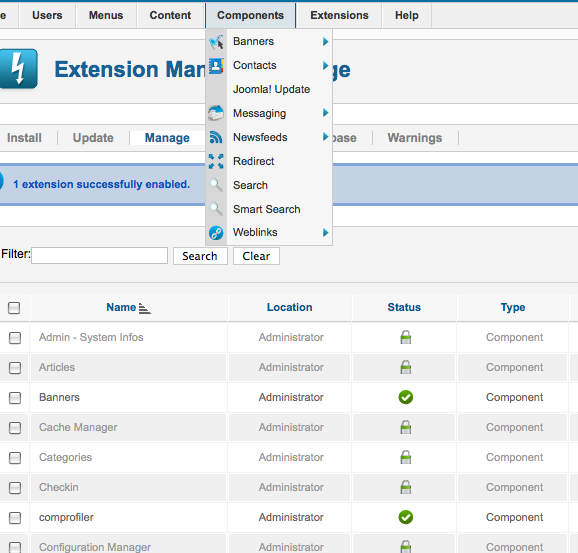Toggle the select-all checkbox in table header
Screen dimensions: 578x553
coord(14,308)
